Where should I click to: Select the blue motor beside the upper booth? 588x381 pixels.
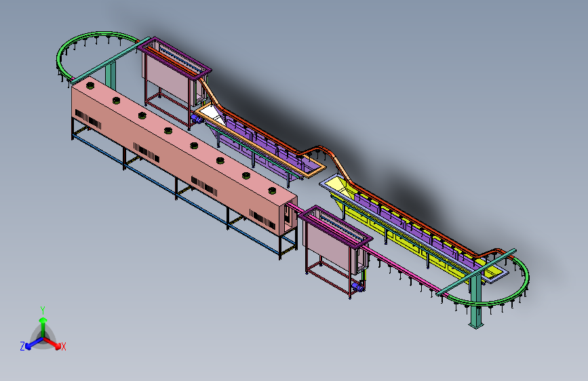click(x=197, y=119)
